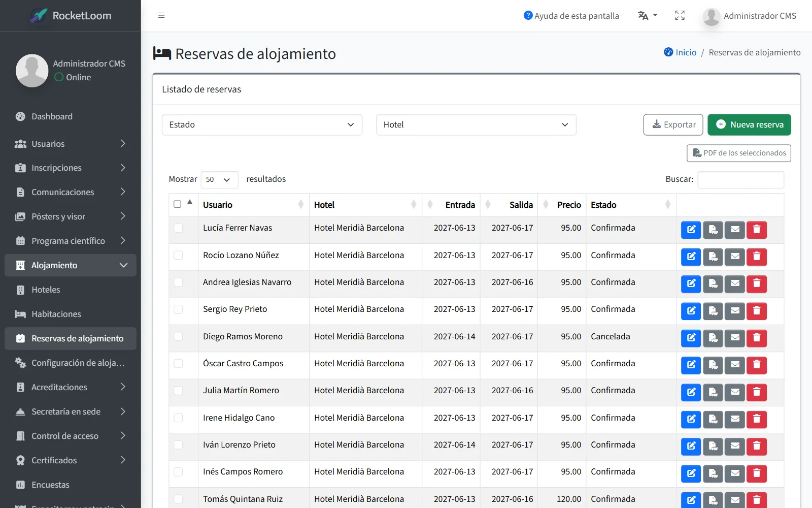Enter fullscreen mode

pos(680,16)
